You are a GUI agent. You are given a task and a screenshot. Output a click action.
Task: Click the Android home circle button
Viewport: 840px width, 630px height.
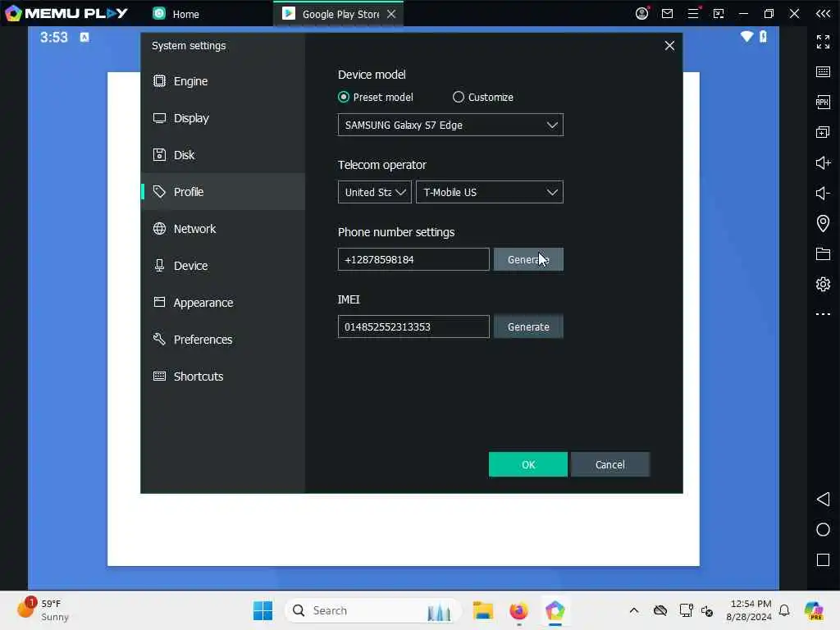click(823, 530)
